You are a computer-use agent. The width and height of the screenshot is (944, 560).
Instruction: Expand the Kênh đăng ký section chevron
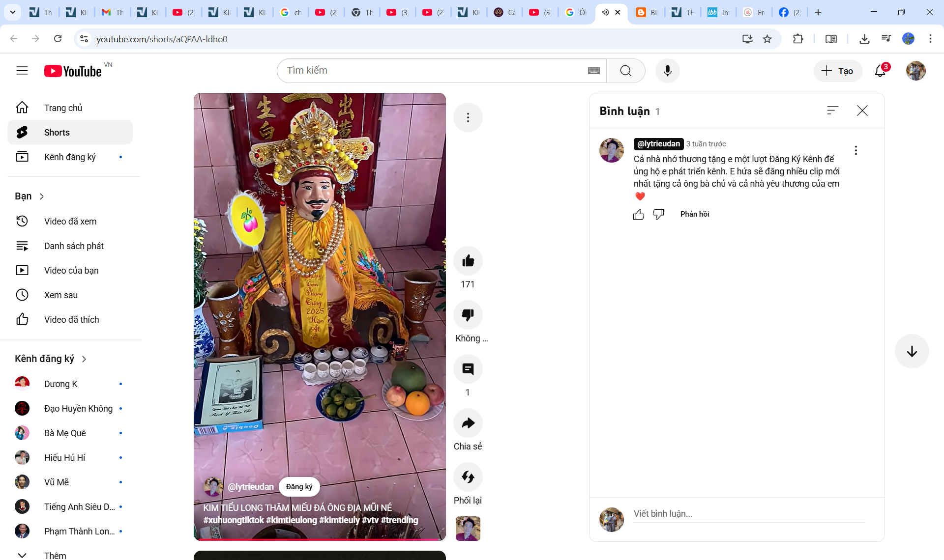[x=84, y=359]
